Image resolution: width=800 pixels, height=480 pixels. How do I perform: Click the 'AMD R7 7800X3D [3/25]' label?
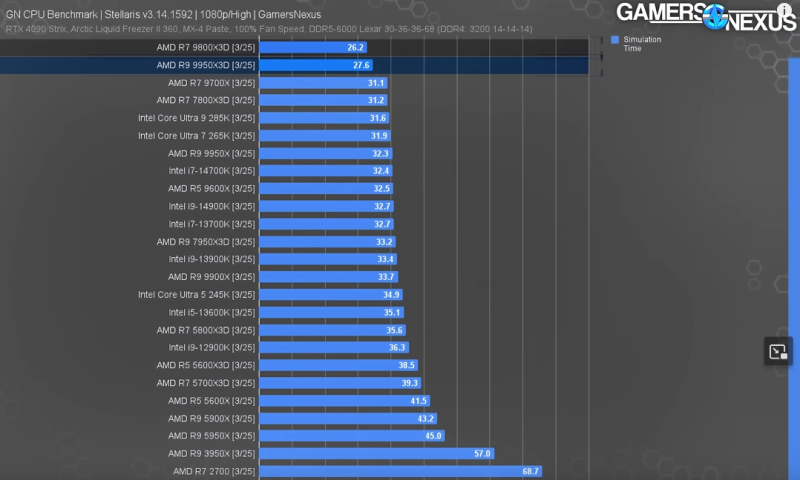click(x=206, y=100)
